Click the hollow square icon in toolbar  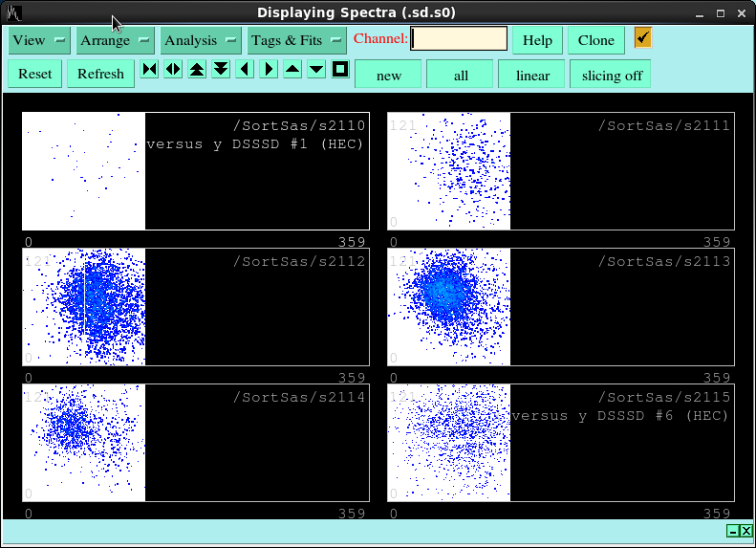pyautogui.click(x=340, y=69)
